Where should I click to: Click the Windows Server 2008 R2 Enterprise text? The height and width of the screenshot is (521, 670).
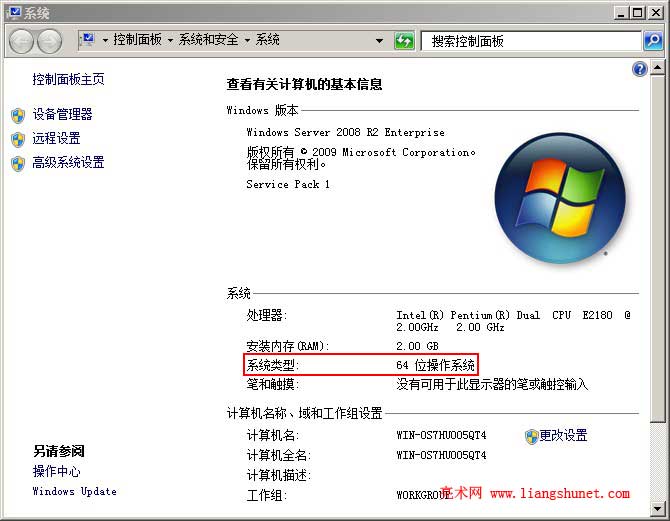345,132
